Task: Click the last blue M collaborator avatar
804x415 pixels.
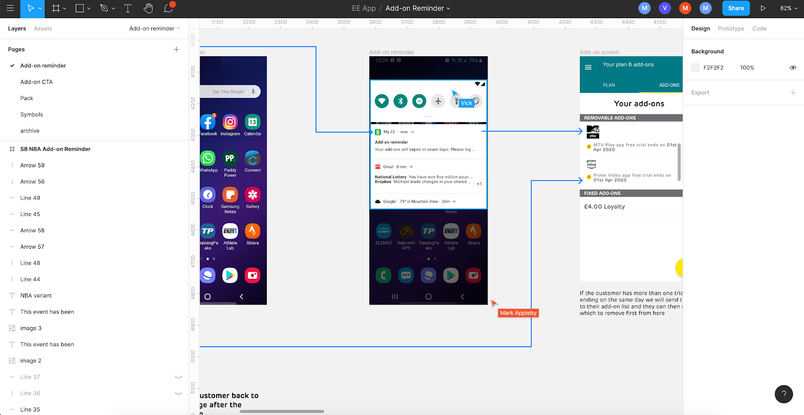Action: (706, 8)
